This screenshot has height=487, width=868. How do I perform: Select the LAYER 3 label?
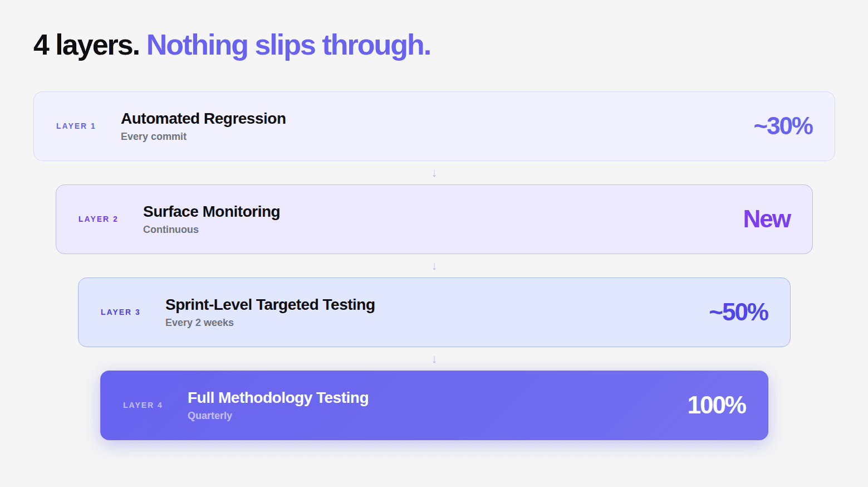tap(120, 312)
